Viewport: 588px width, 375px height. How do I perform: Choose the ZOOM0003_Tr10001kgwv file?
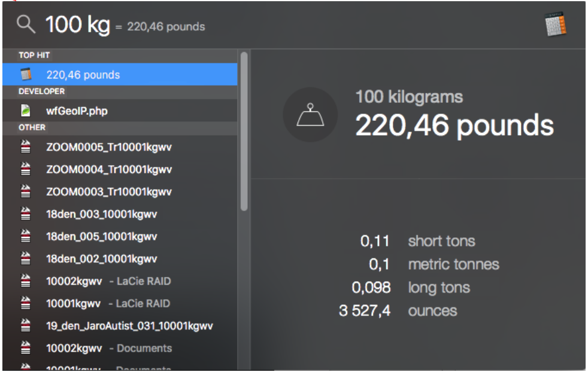tap(109, 192)
